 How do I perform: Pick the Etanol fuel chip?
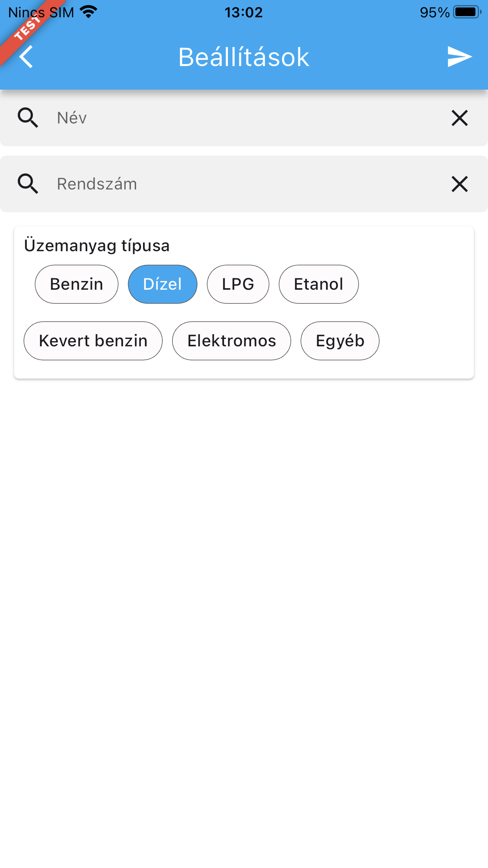pos(318,284)
